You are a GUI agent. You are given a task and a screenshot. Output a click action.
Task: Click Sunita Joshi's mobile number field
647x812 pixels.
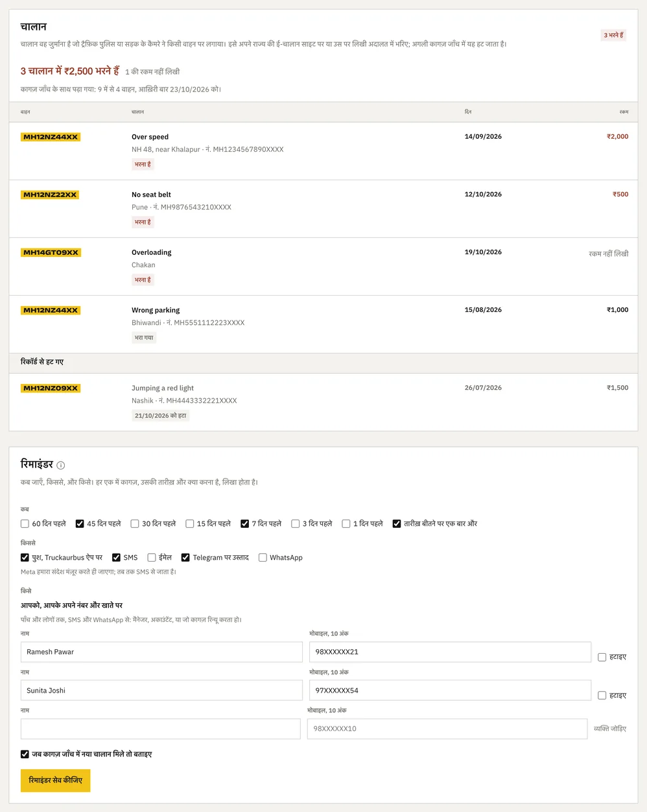tap(450, 690)
